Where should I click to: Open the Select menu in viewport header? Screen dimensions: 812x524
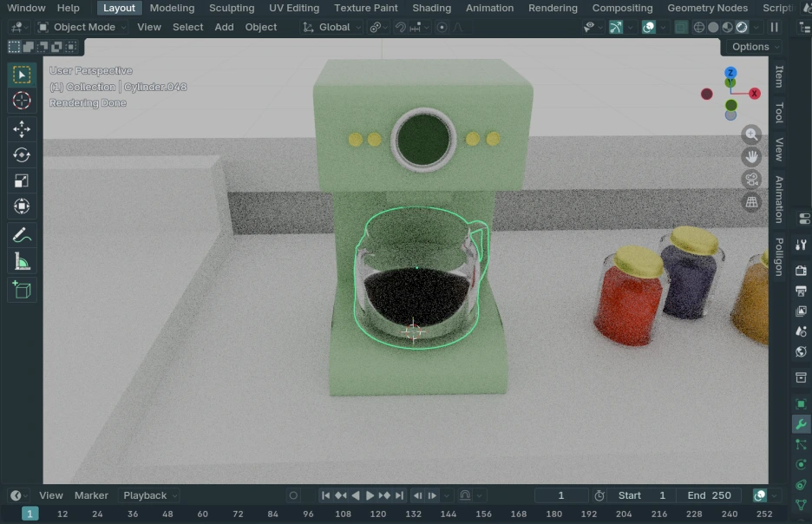click(187, 28)
